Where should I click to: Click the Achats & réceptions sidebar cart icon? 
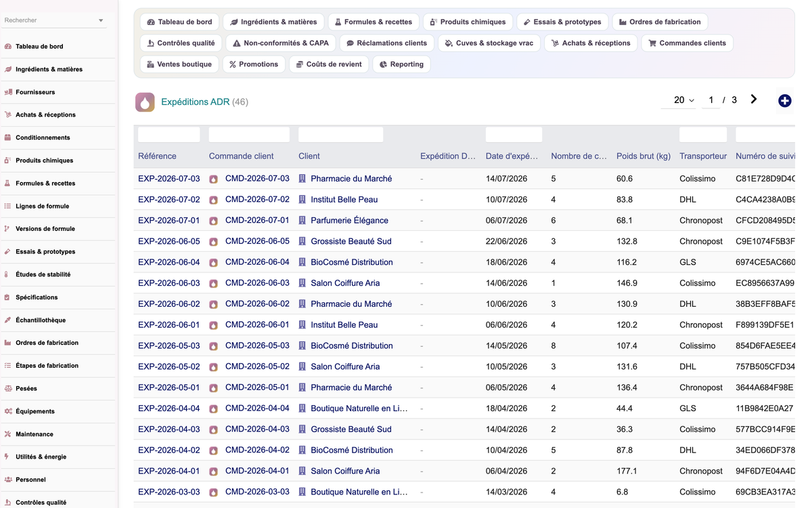click(8, 115)
